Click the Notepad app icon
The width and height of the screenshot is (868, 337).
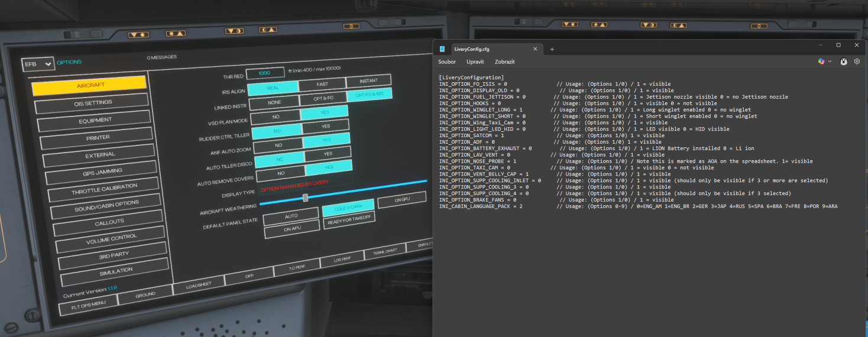442,49
